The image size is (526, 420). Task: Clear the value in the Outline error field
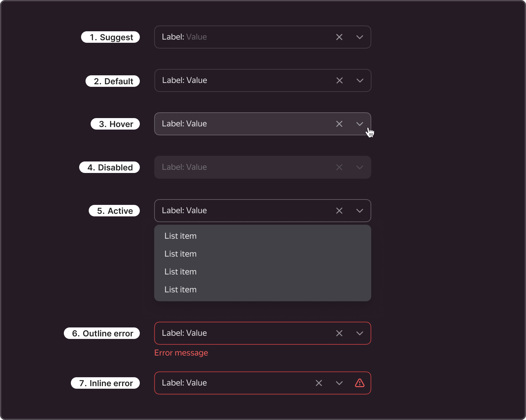coord(339,333)
